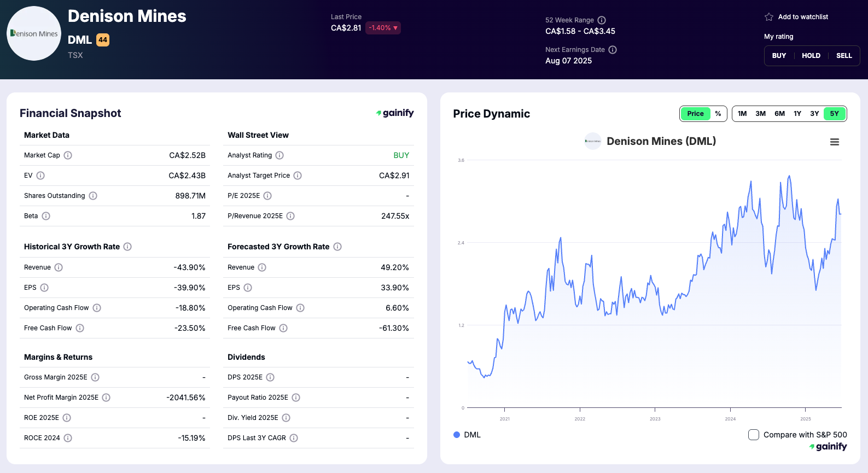The height and width of the screenshot is (473, 868).
Task: Click the Beta info icon
Action: point(46,216)
